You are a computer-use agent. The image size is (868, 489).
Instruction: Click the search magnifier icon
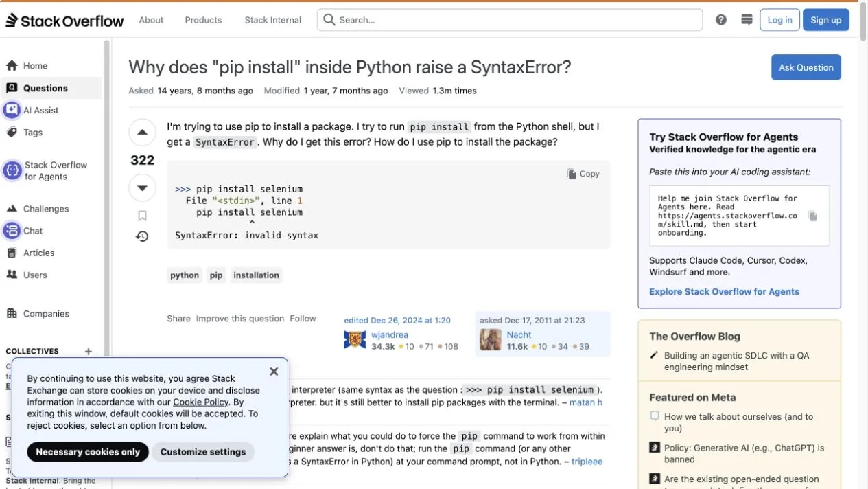tap(329, 20)
